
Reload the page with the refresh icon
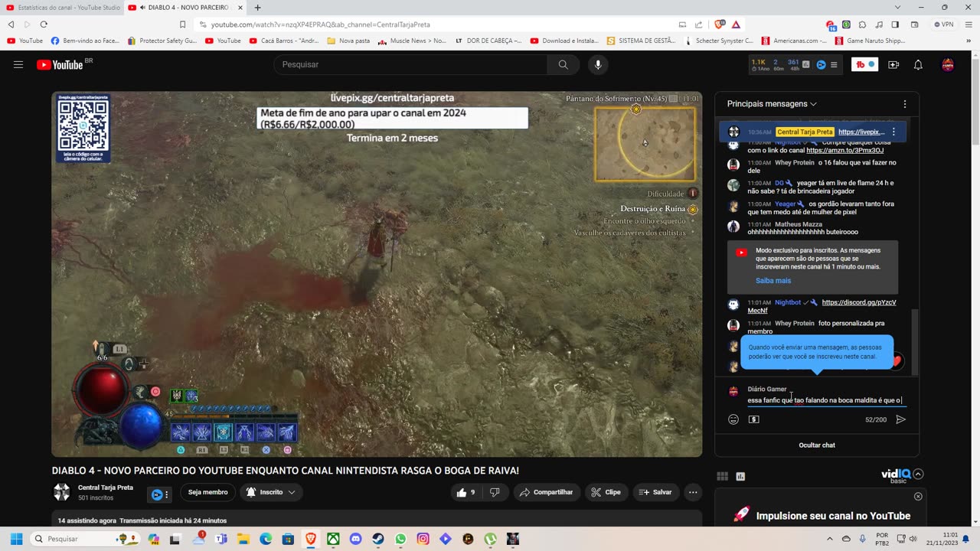click(44, 24)
